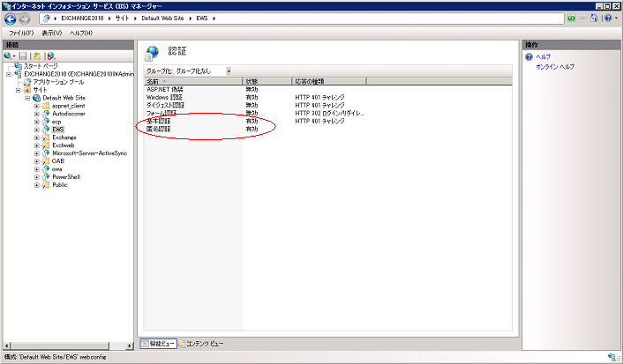Click the status bar network icon at bottom right
Screen dimensions: 623x364
(612, 357)
